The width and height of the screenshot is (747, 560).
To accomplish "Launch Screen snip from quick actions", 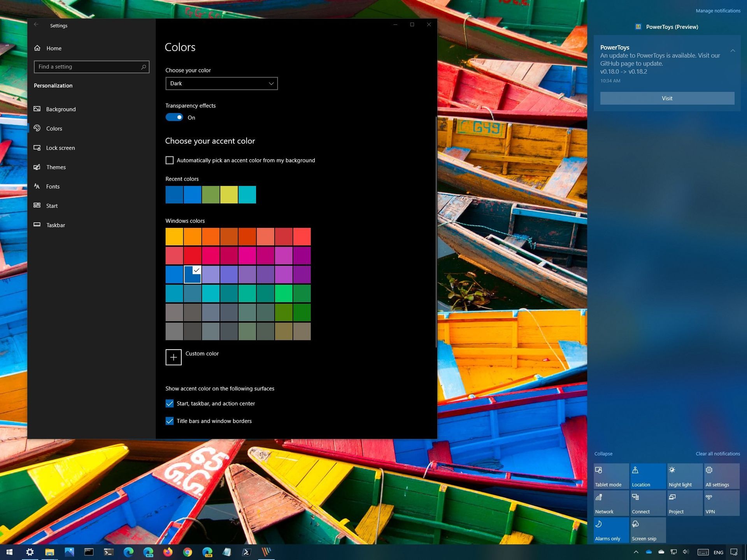I will pos(648,530).
